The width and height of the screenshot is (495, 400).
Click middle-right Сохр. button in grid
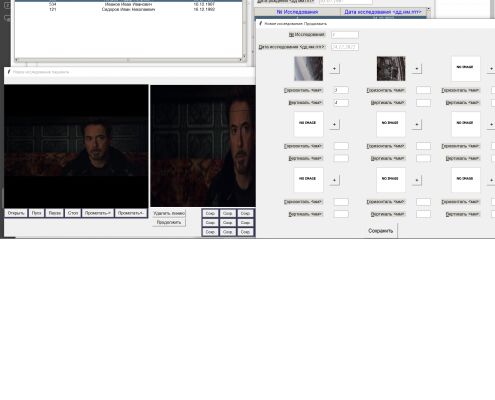pyautogui.click(x=245, y=222)
